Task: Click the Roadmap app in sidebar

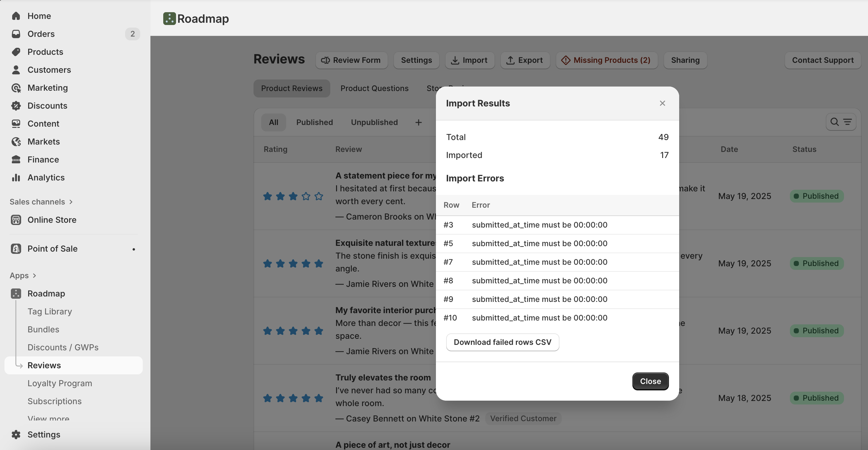Action: point(46,294)
